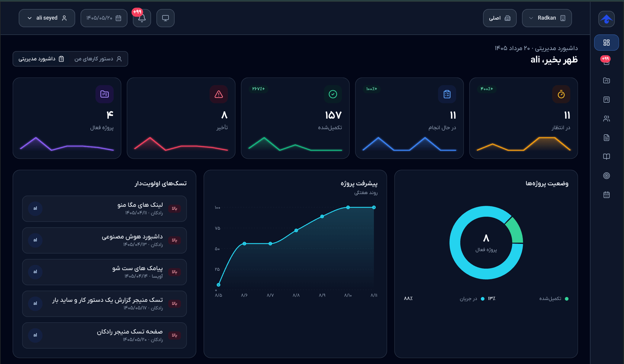The width and height of the screenshot is (624, 364).
Task: Click the وضعیت پروژه‌ها panel title
Action: tap(547, 184)
